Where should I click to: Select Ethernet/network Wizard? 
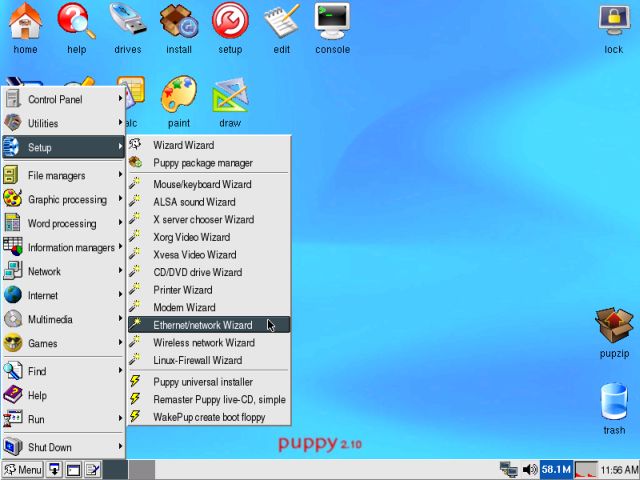pyautogui.click(x=209, y=325)
